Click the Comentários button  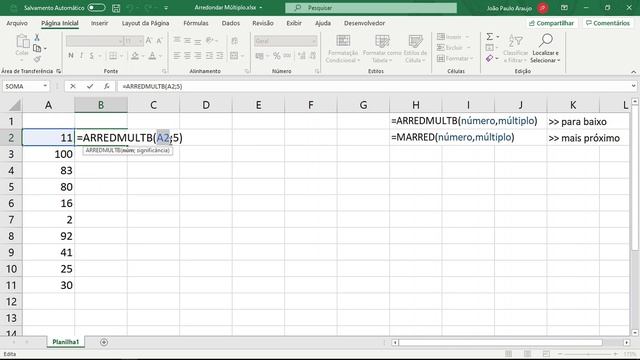[608, 23]
